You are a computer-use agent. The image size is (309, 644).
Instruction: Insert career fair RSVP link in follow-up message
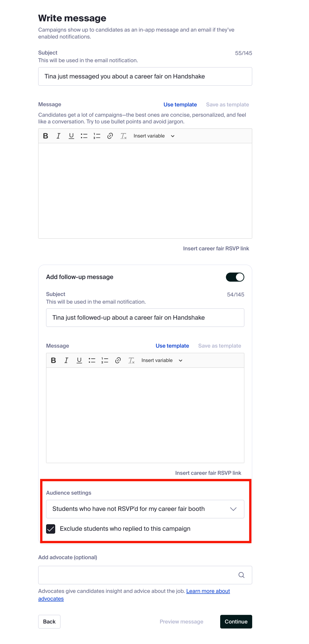coord(208,473)
